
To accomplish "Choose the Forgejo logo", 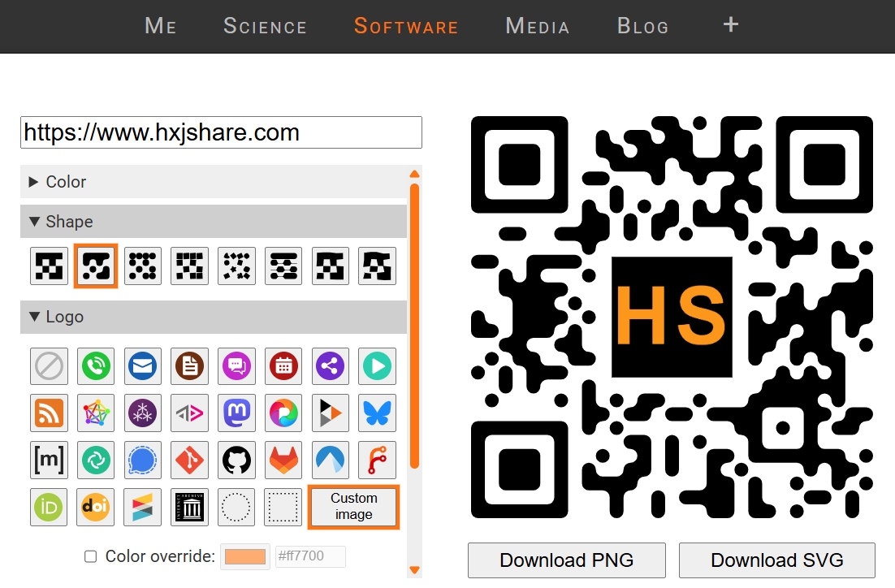I will tap(378, 460).
